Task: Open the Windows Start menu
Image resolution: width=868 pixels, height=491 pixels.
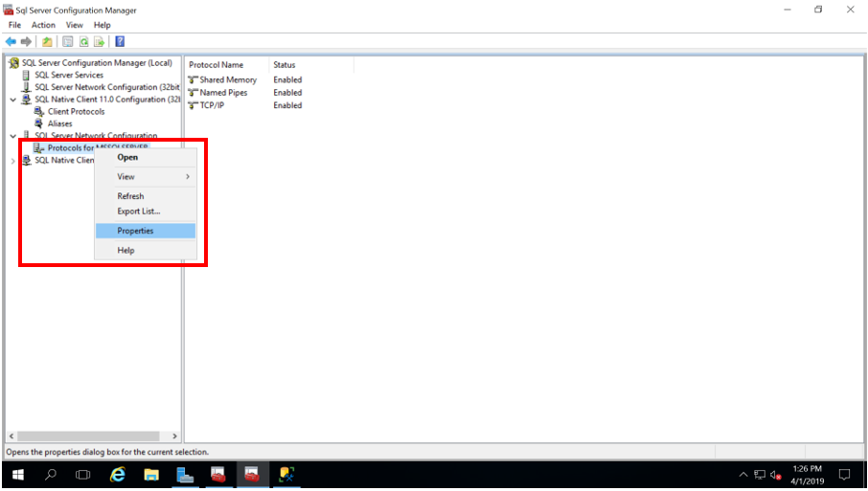Action: [17, 475]
